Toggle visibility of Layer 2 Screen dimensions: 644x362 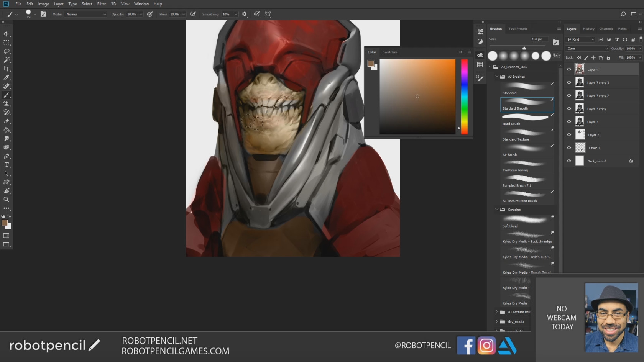569,135
